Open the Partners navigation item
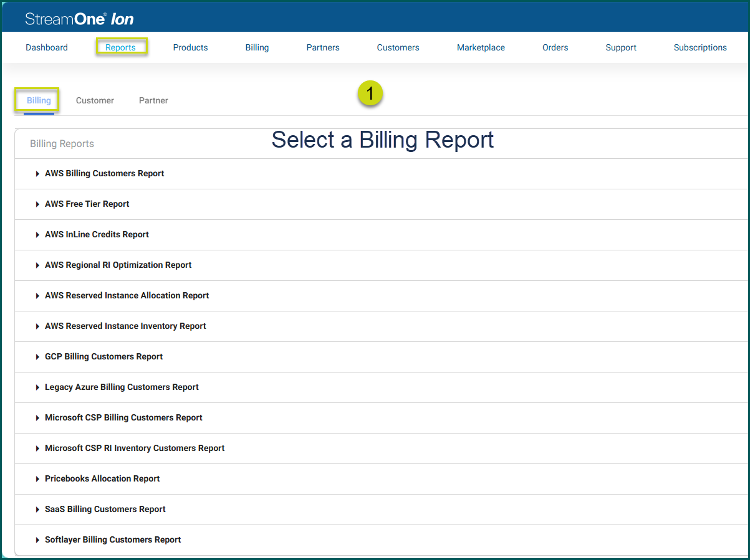The image size is (750, 560). click(323, 47)
